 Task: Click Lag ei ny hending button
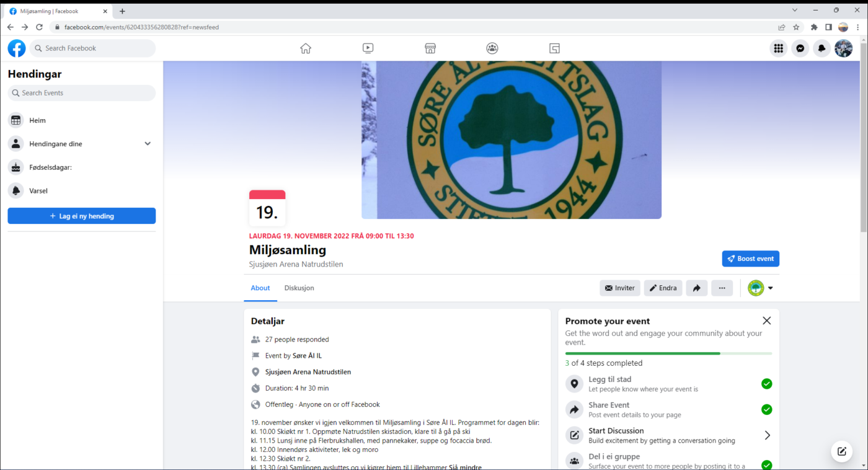(x=82, y=216)
